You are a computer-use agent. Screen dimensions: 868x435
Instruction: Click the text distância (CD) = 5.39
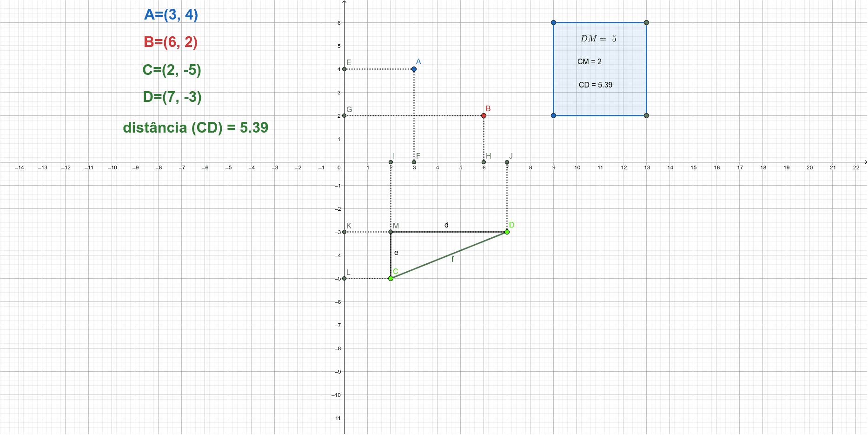(x=195, y=127)
